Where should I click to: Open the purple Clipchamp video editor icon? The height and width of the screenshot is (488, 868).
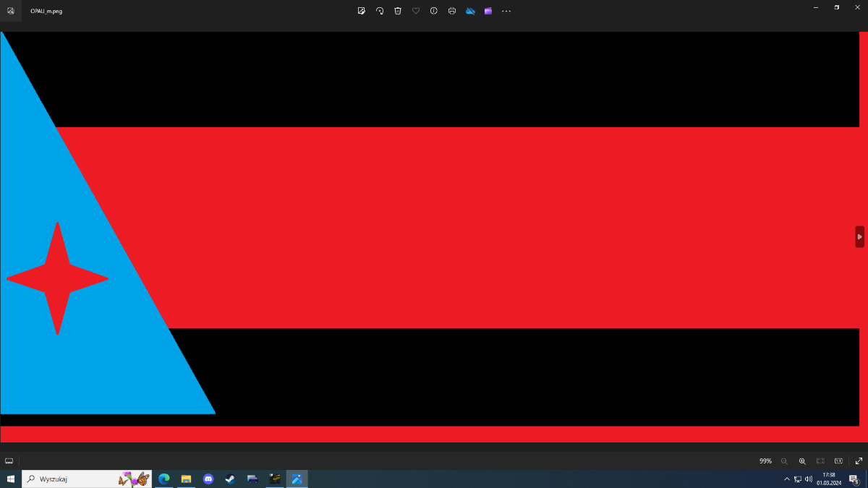(x=488, y=11)
